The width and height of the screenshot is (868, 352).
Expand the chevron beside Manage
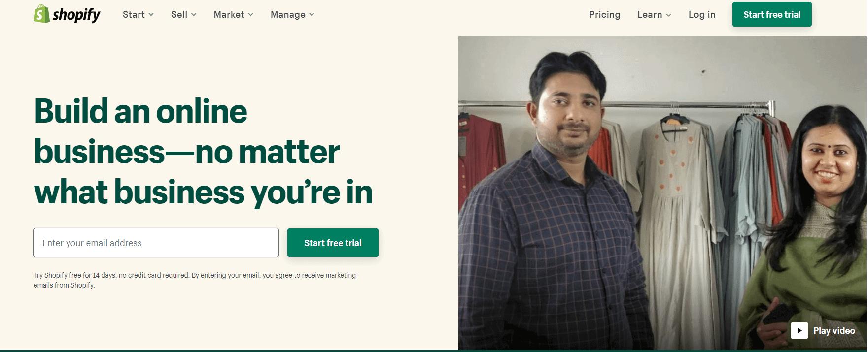(312, 15)
